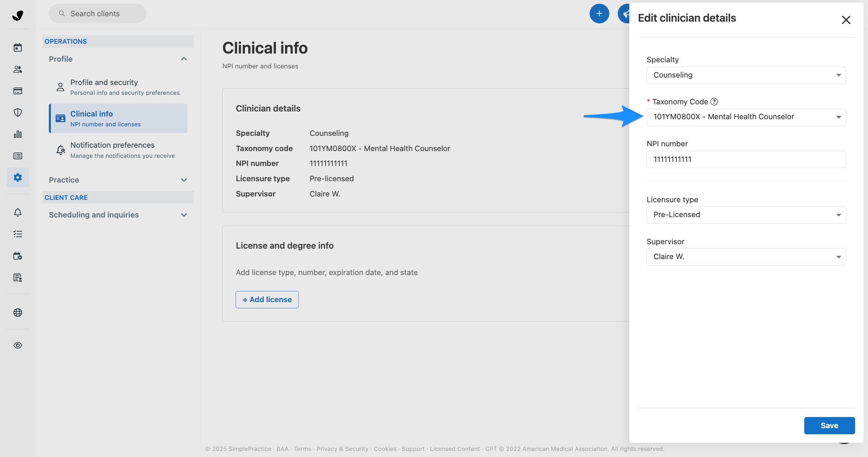Screen dimensions: 868x457
Task: Open the Licensure type dropdown
Action: (x=746, y=215)
